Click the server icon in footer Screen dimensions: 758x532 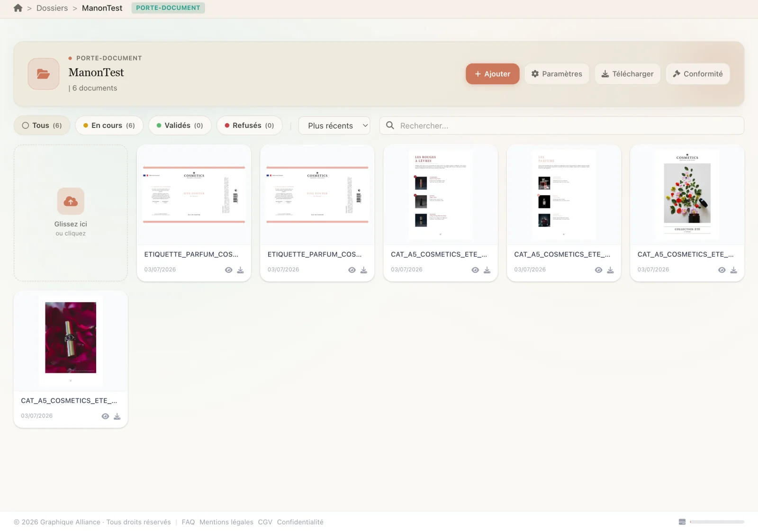(x=682, y=522)
